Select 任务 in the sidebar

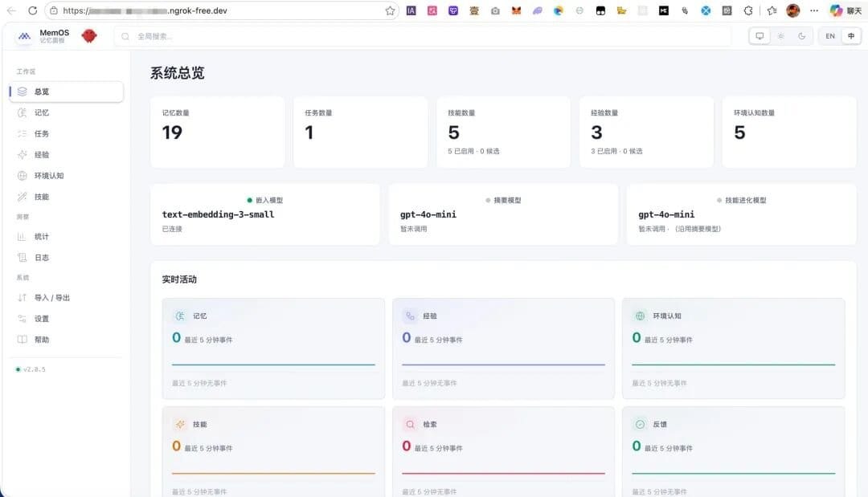66,134
